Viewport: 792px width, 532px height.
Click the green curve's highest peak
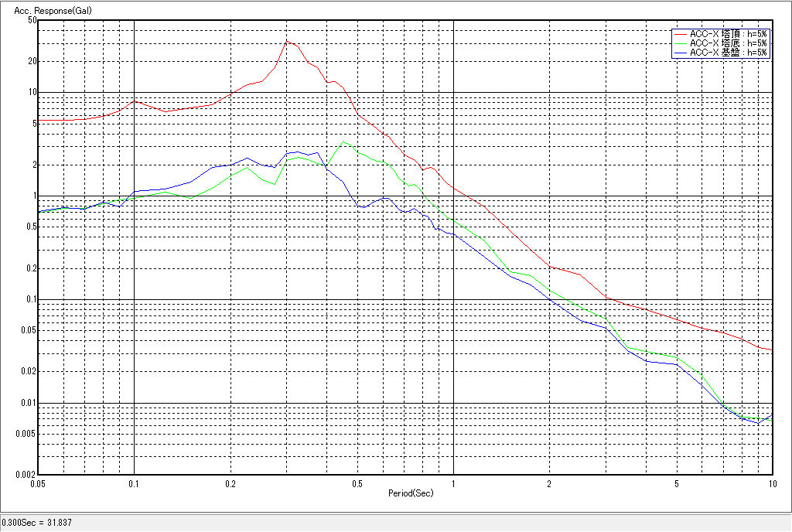(x=344, y=142)
